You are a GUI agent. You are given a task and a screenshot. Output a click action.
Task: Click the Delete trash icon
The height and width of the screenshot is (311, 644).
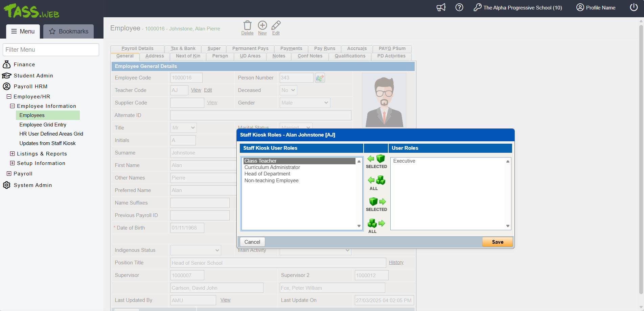(247, 26)
